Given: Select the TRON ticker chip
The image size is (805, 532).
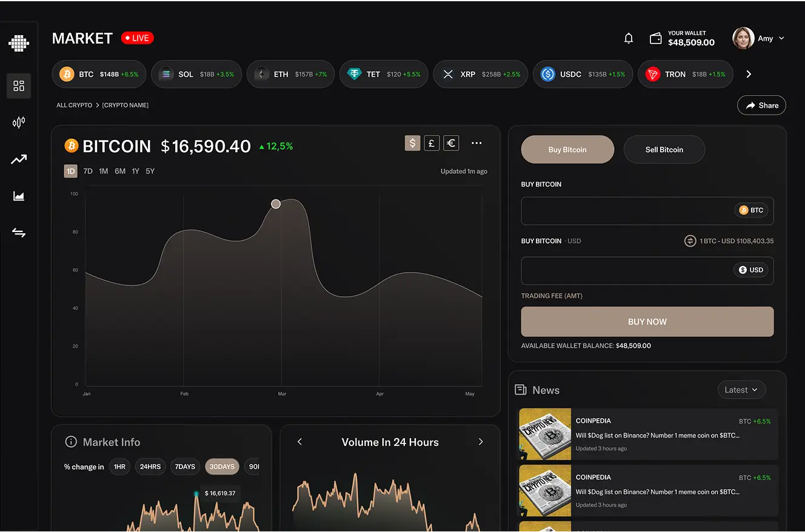Looking at the screenshot, I should (686, 74).
